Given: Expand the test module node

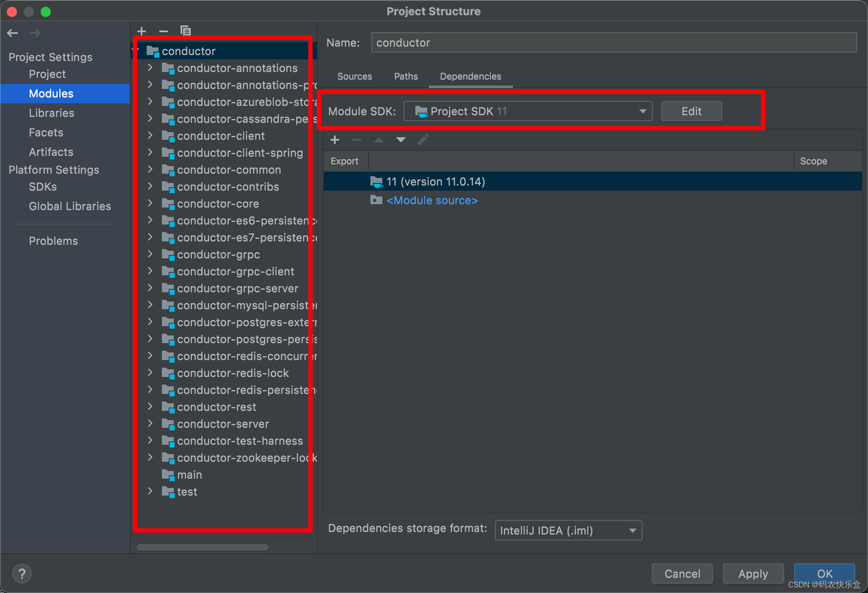Looking at the screenshot, I should (150, 491).
